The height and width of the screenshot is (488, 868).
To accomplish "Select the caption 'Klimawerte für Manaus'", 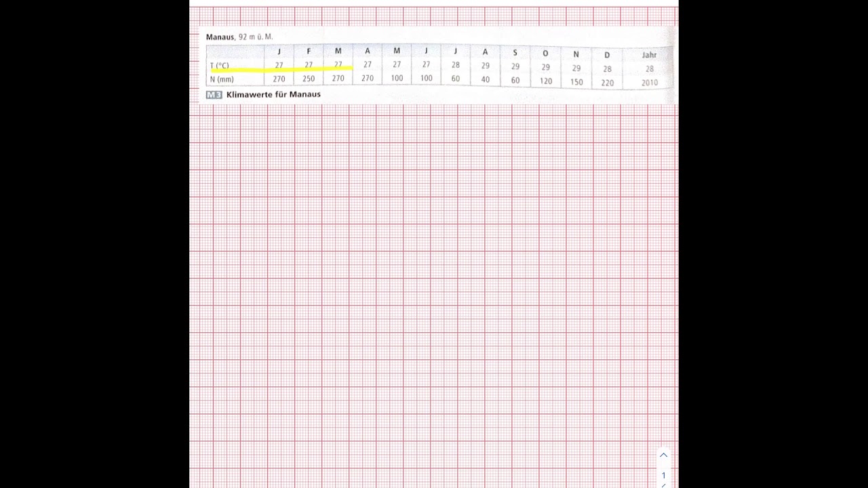I will [x=273, y=94].
